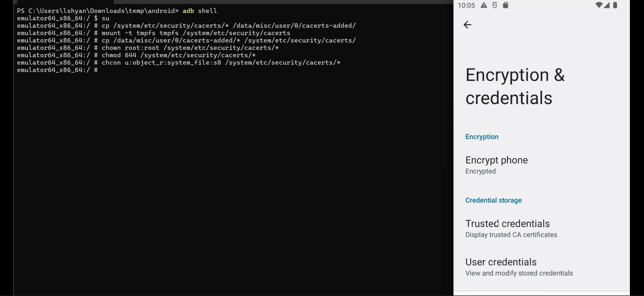This screenshot has width=644, height=296.
Task: Open Trusted credentials
Action: [x=507, y=224]
